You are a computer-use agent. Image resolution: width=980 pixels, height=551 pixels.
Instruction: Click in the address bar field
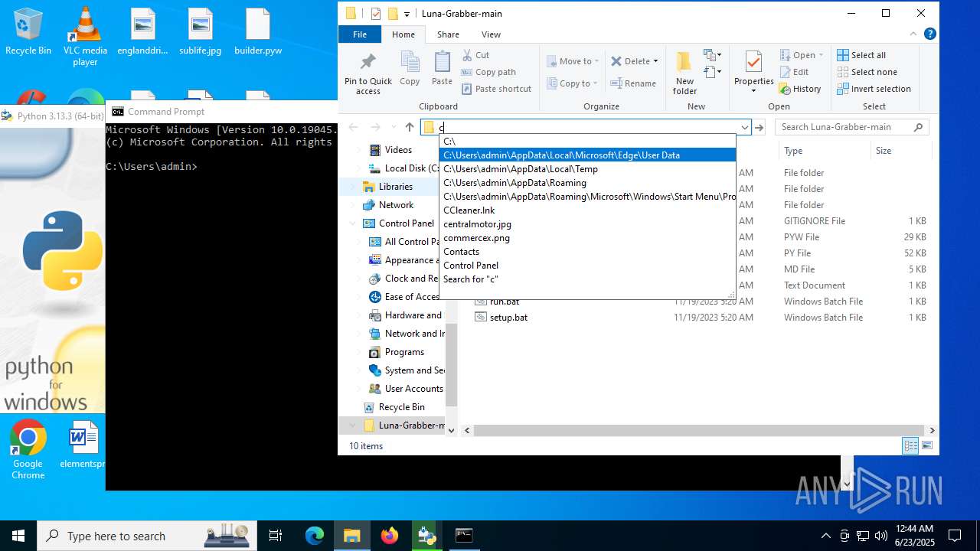click(586, 127)
